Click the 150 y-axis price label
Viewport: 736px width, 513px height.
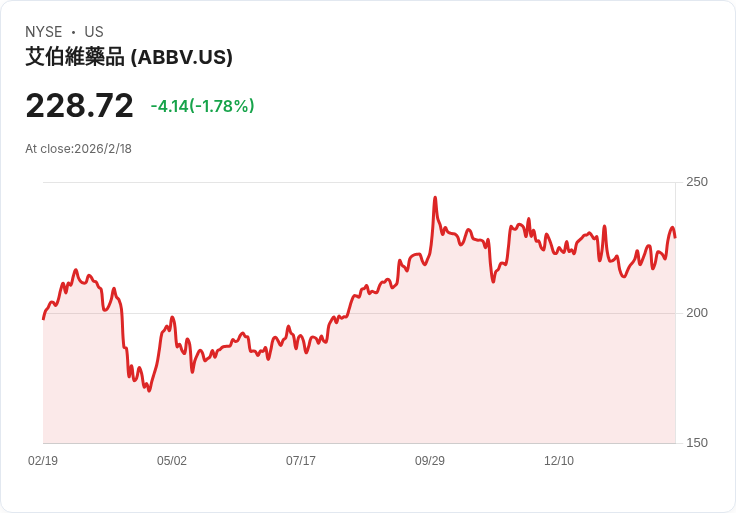pyautogui.click(x=697, y=443)
